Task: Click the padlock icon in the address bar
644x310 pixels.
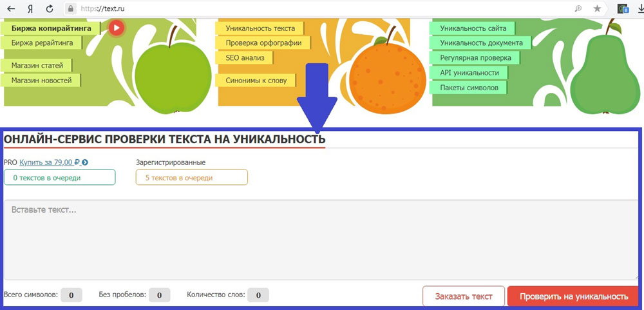Action: 71,8
